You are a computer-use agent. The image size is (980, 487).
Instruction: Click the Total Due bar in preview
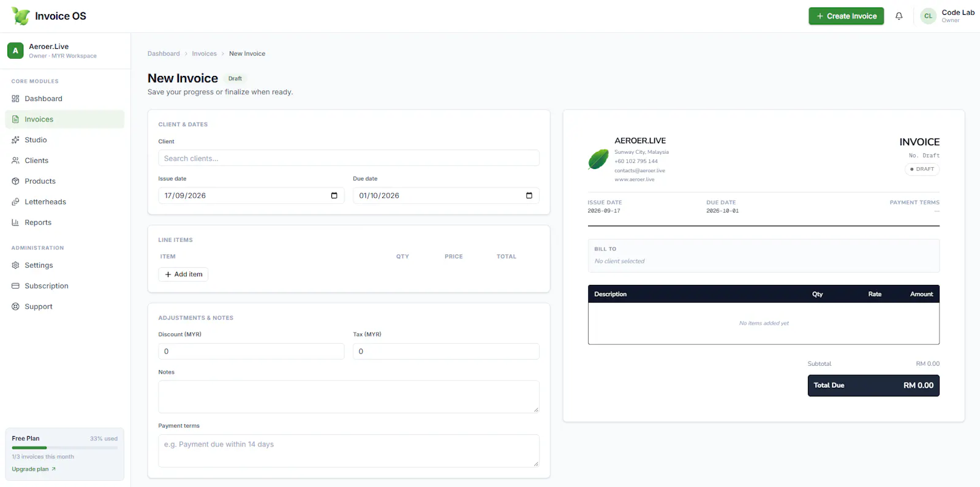pos(873,385)
